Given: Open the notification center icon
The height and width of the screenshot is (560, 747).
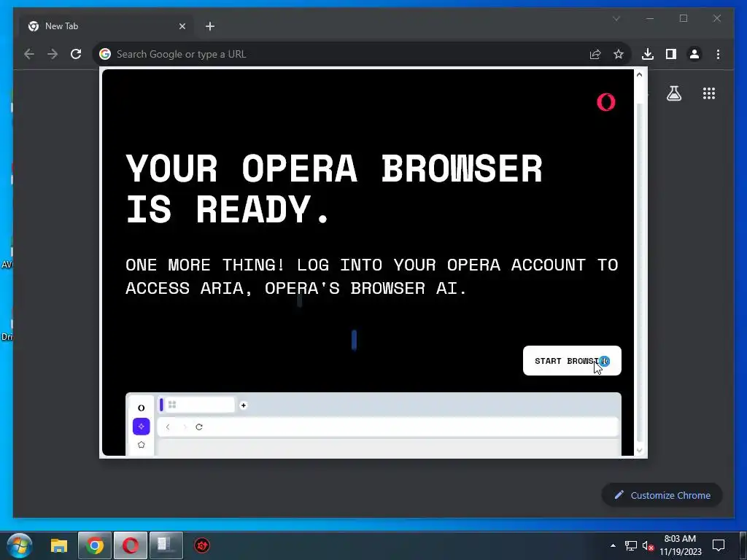Looking at the screenshot, I should (718, 545).
